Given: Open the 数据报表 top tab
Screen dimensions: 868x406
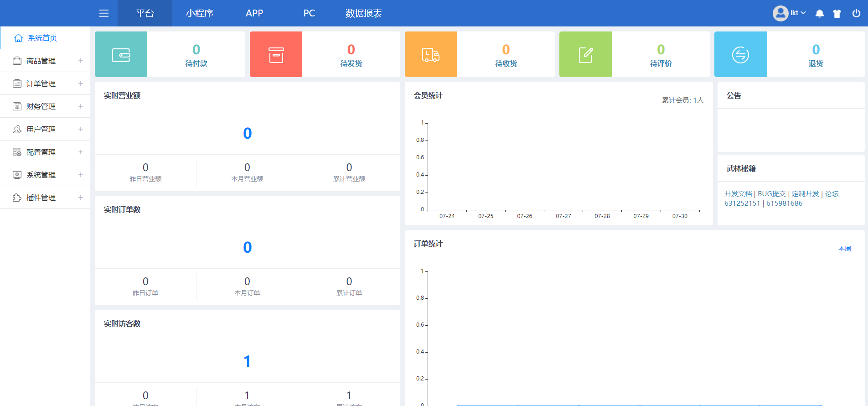Looking at the screenshot, I should pos(363,13).
